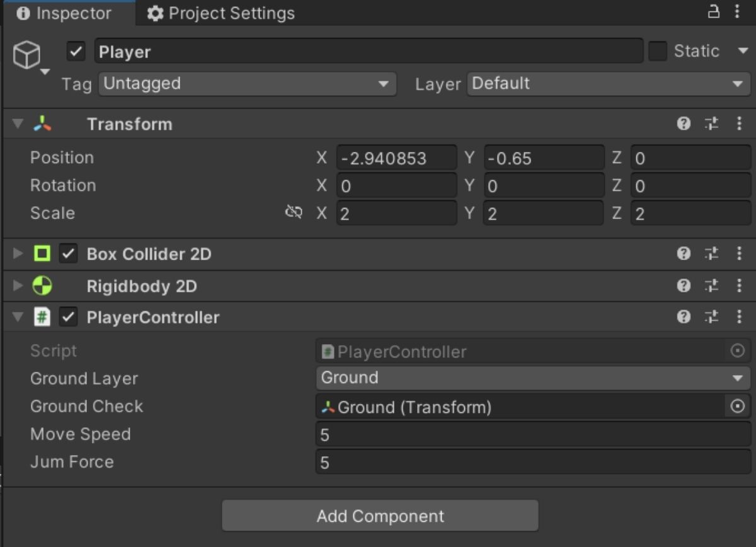Screen dimensions: 756x547
Task: Open the Tag Untagged dropdown
Action: [247, 84]
